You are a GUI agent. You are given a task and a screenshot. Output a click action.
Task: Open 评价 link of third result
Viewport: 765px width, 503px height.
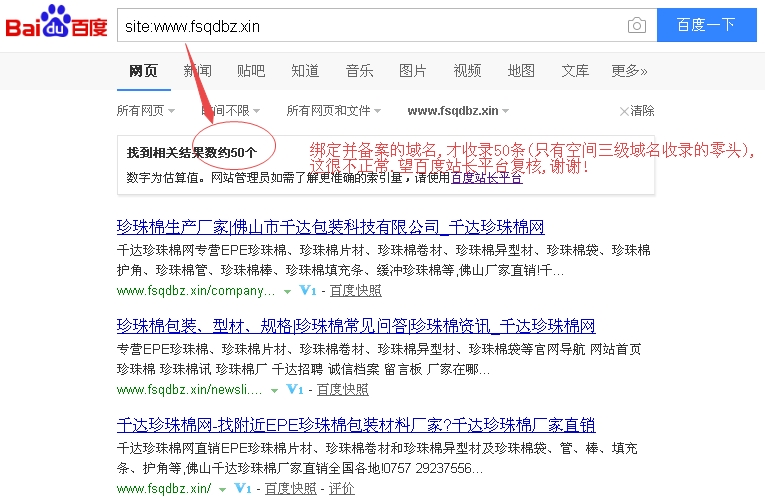click(x=342, y=488)
